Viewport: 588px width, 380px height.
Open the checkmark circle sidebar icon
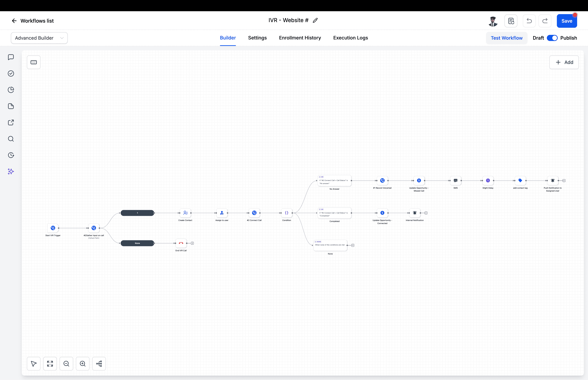coord(11,73)
